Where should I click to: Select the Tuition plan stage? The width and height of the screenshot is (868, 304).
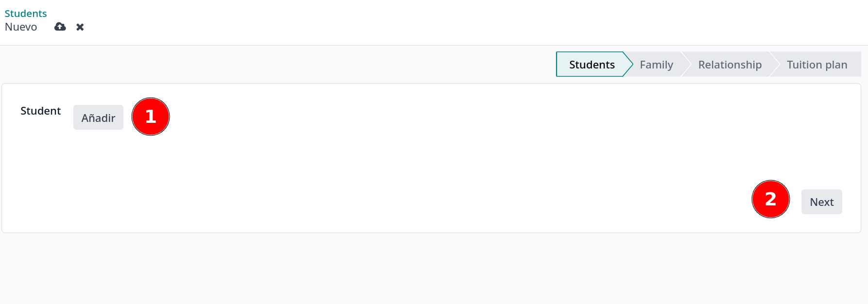point(816,65)
